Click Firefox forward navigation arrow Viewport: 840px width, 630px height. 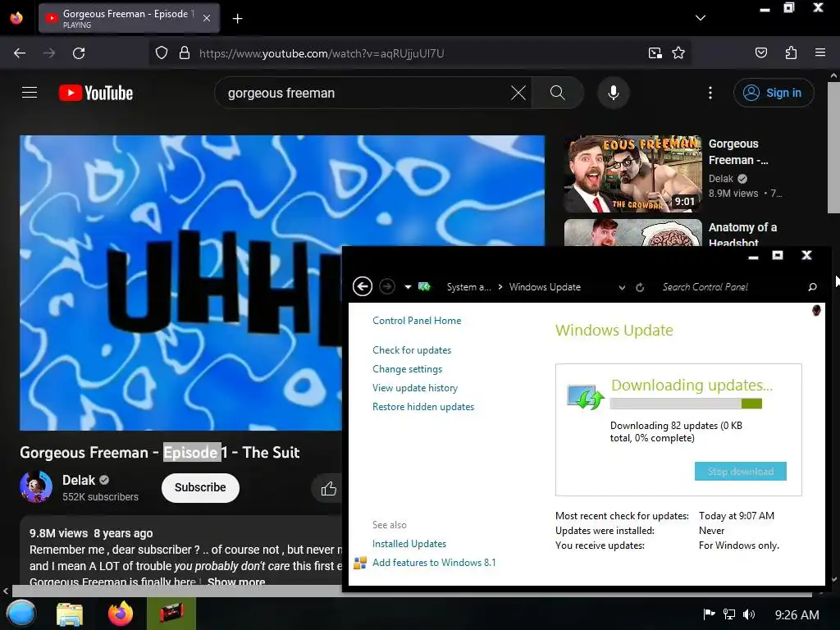[x=49, y=53]
